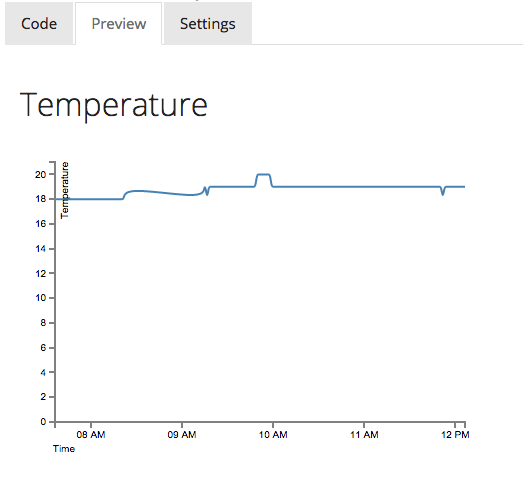The image size is (523, 482).
Task: Switch to the Code tab
Action: click(39, 23)
